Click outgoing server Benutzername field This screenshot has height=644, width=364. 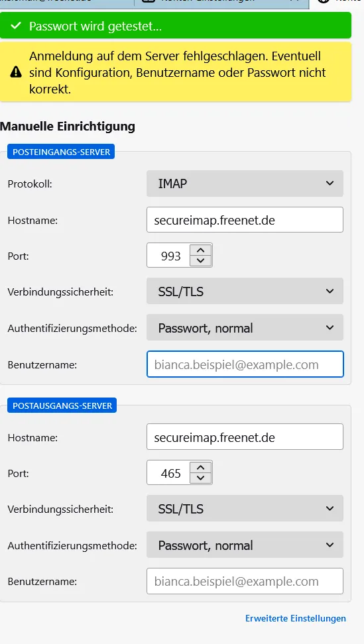(245, 581)
